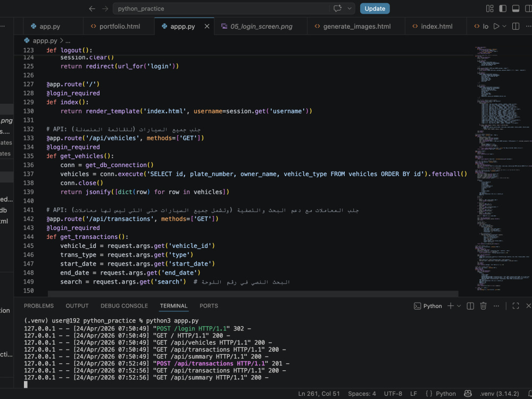Image resolution: width=532 pixels, height=399 pixels.
Task: Go forward with the right arrow
Action: point(105,9)
